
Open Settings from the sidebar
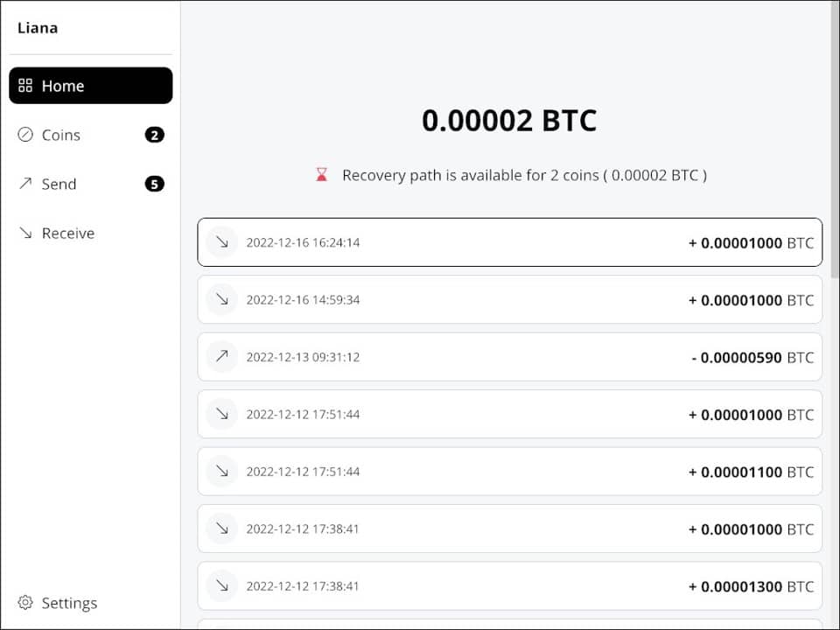coord(69,603)
